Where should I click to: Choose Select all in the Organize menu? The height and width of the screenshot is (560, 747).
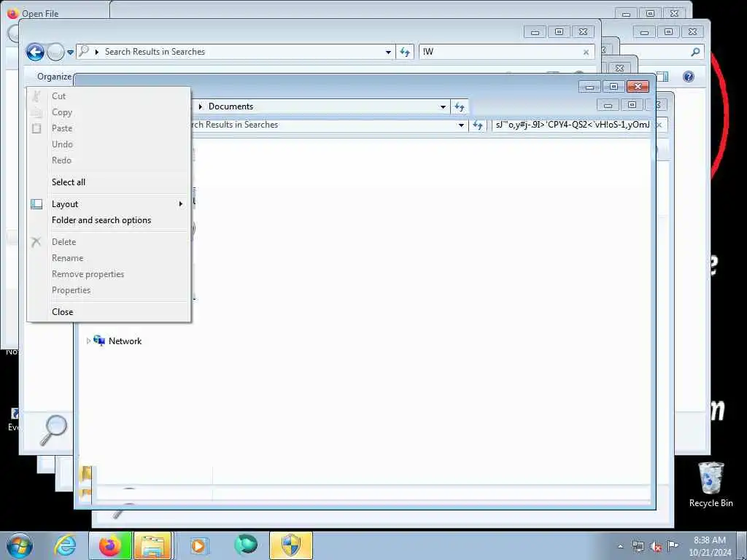pyautogui.click(x=109, y=182)
